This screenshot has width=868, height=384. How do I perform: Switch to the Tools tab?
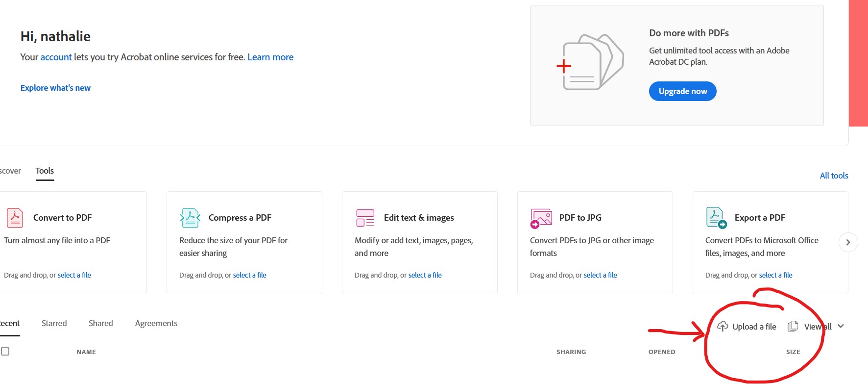(x=45, y=171)
